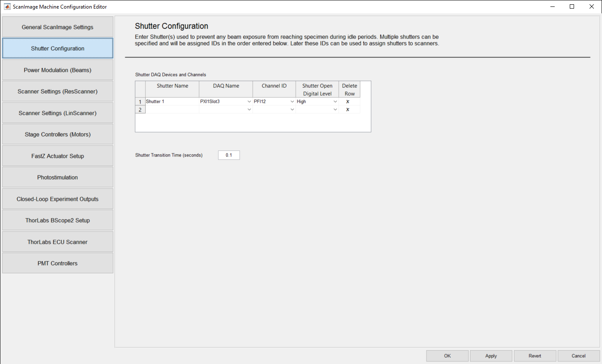This screenshot has width=602, height=364.
Task: Open PMT Controllers page
Action: pos(58,263)
